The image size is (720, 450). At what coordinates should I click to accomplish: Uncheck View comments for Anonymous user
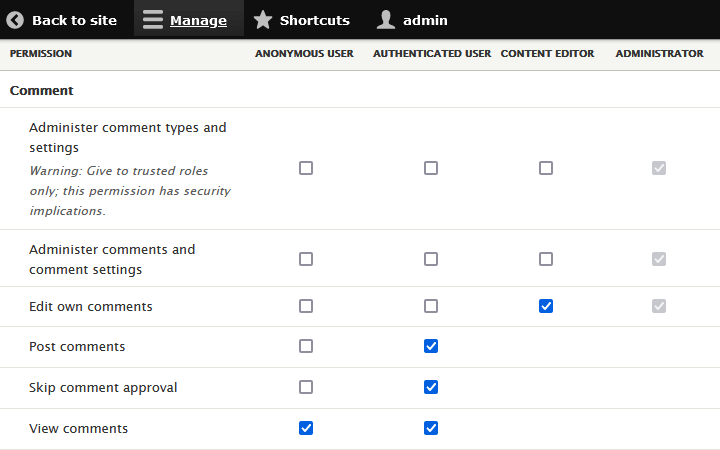pyautogui.click(x=306, y=428)
